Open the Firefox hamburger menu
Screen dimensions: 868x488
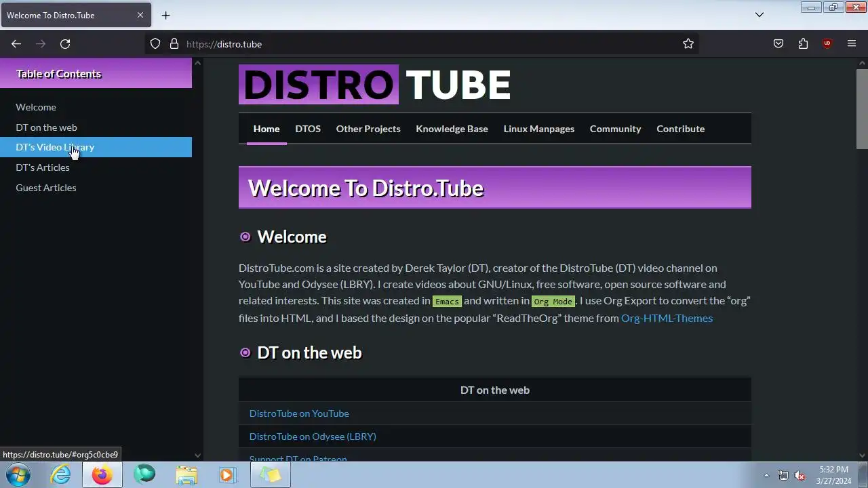[x=852, y=44]
